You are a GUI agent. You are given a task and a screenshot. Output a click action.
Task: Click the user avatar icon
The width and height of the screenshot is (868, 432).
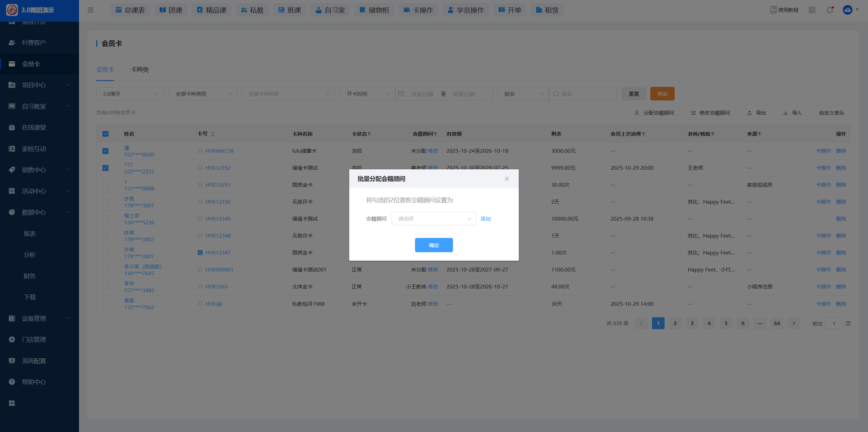847,10
